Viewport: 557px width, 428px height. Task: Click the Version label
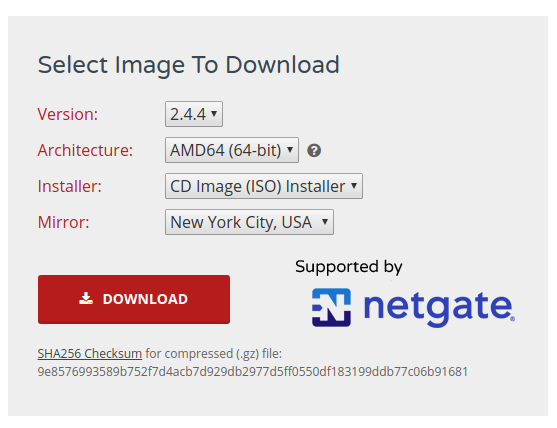coord(68,114)
